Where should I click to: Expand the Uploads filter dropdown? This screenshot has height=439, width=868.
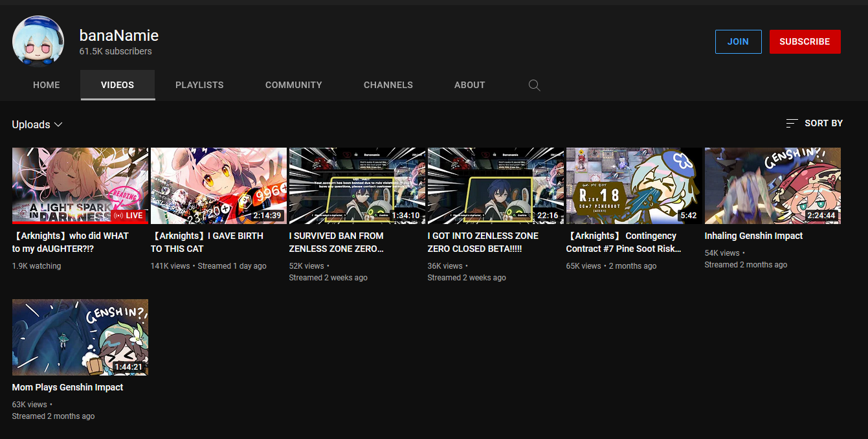point(37,124)
